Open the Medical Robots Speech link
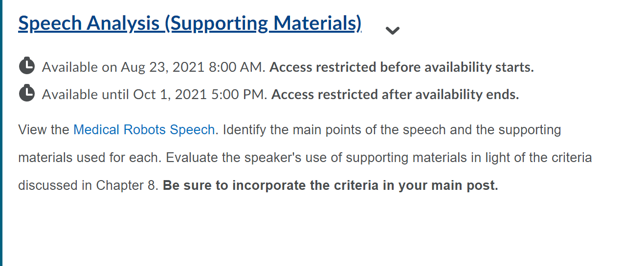 (144, 130)
